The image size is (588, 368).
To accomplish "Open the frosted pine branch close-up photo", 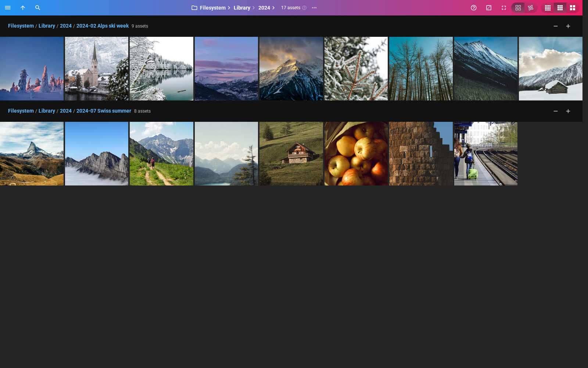I will [x=356, y=68].
